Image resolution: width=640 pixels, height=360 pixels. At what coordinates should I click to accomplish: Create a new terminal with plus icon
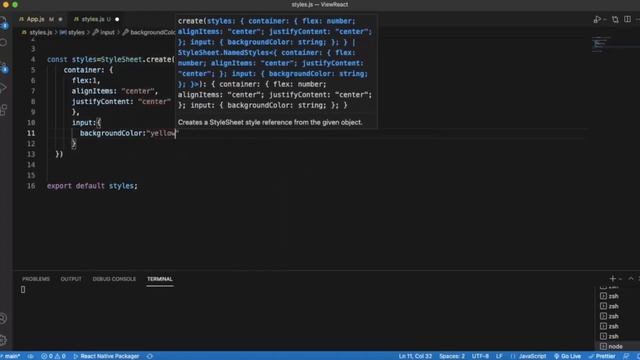point(612,279)
